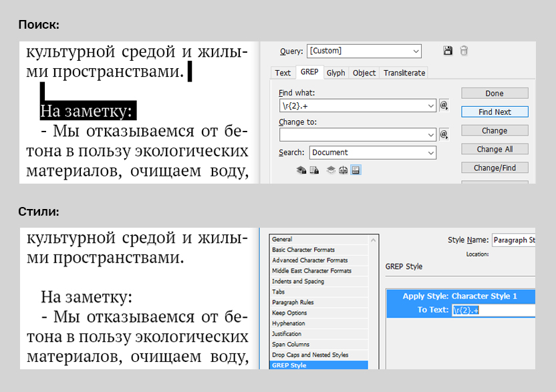This screenshot has height=392, width=556.
Task: Select the Tabs category
Action: pyautogui.click(x=319, y=292)
